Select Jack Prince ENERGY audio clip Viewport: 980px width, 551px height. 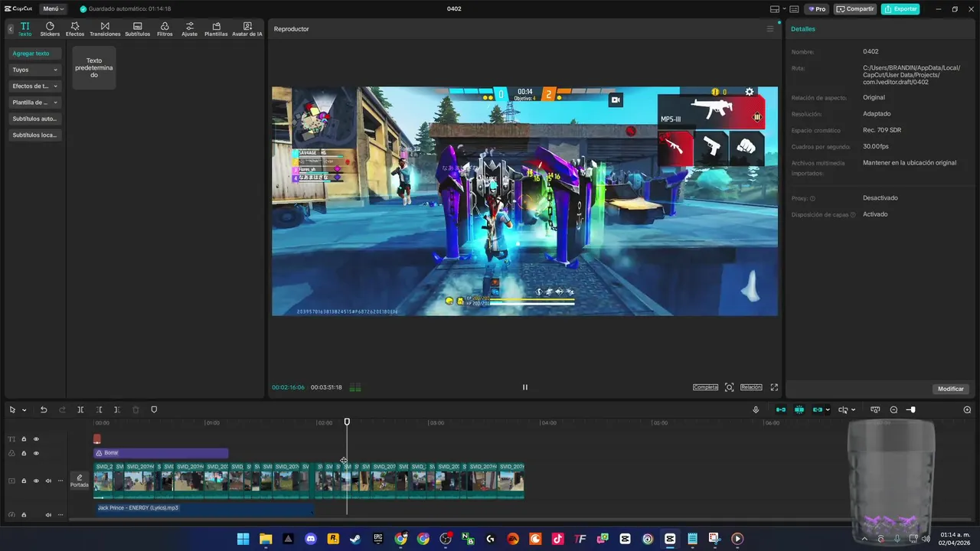[203, 508]
